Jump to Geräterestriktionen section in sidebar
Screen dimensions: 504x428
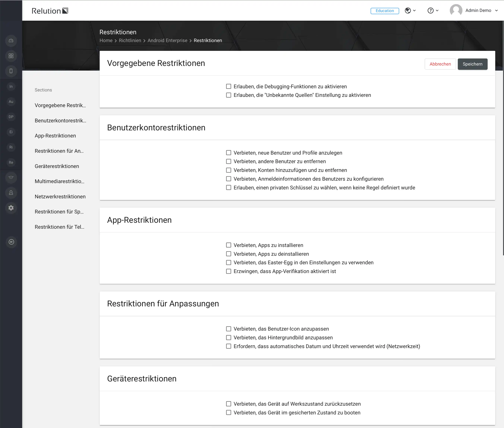pos(57,166)
